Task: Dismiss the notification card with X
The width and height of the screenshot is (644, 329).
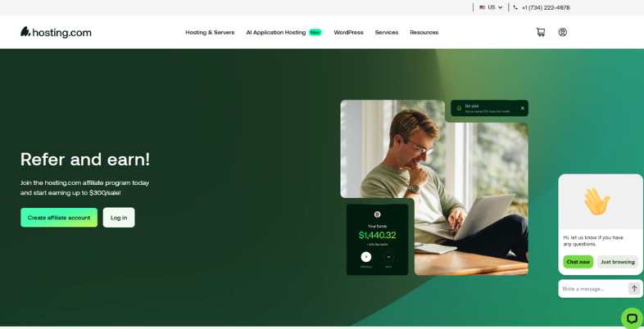Action: (x=523, y=108)
